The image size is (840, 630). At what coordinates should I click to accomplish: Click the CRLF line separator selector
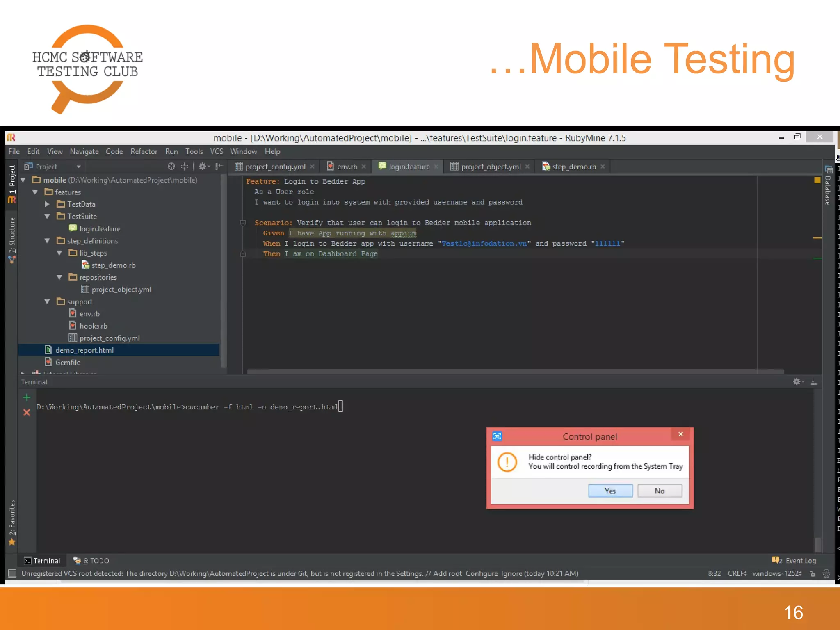tap(737, 573)
